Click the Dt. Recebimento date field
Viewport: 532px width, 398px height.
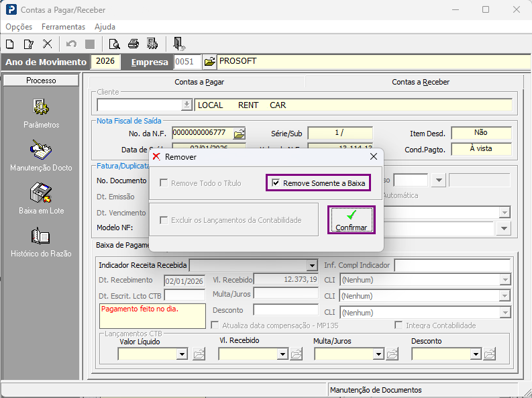pyautogui.click(x=184, y=281)
